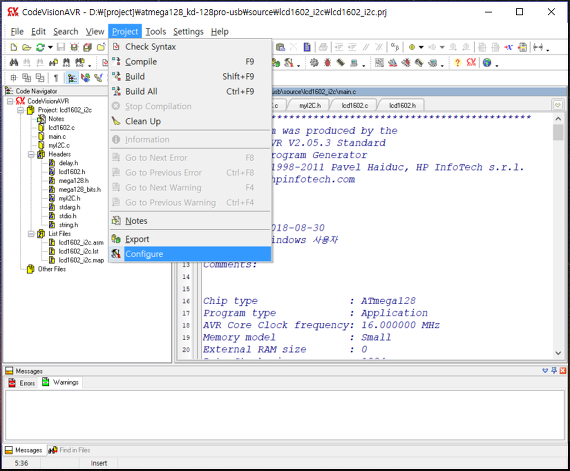
Task: Toggle the Errors filter in Messages
Action: 22,383
